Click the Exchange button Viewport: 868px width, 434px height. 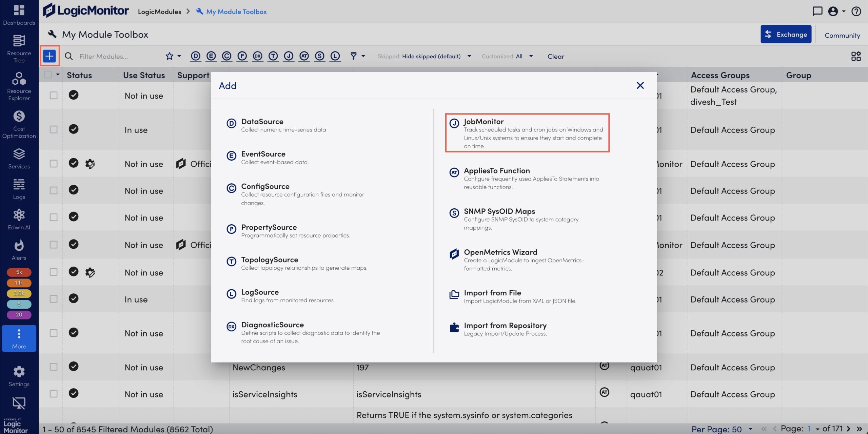point(786,34)
